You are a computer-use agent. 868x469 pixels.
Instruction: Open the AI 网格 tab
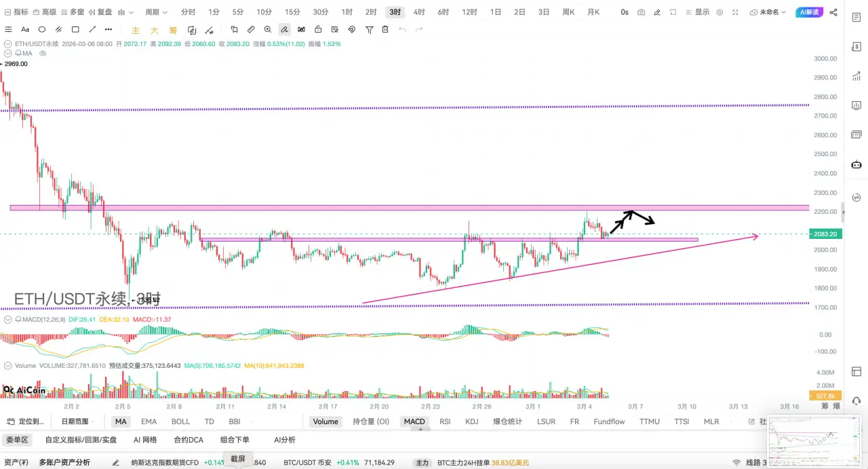[x=145, y=440]
